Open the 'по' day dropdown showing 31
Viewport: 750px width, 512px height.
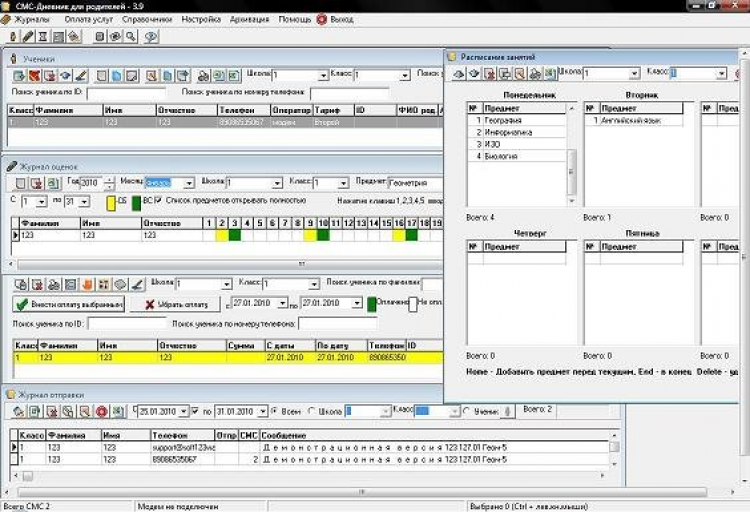click(84, 202)
